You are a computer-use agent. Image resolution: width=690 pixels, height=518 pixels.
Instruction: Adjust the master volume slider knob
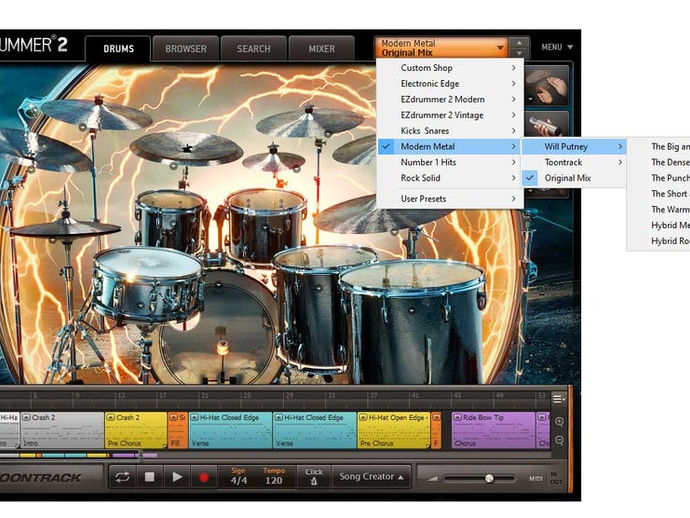click(x=489, y=478)
